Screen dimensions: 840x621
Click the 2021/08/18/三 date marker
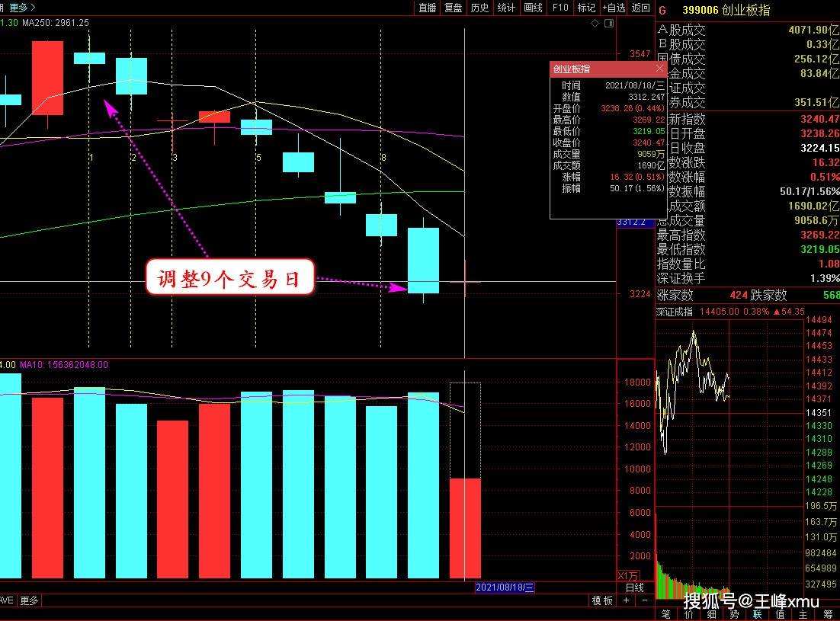point(505,587)
